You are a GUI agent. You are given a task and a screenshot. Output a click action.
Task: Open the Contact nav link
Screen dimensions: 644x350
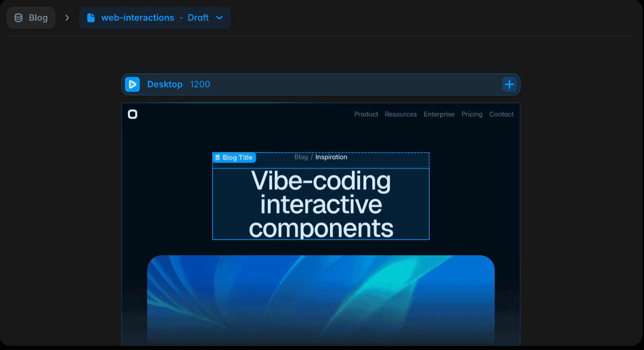click(x=501, y=114)
